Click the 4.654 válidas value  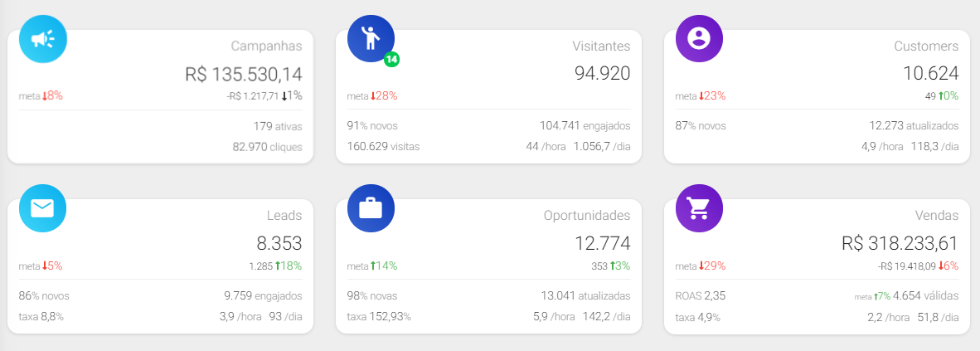tap(925, 295)
